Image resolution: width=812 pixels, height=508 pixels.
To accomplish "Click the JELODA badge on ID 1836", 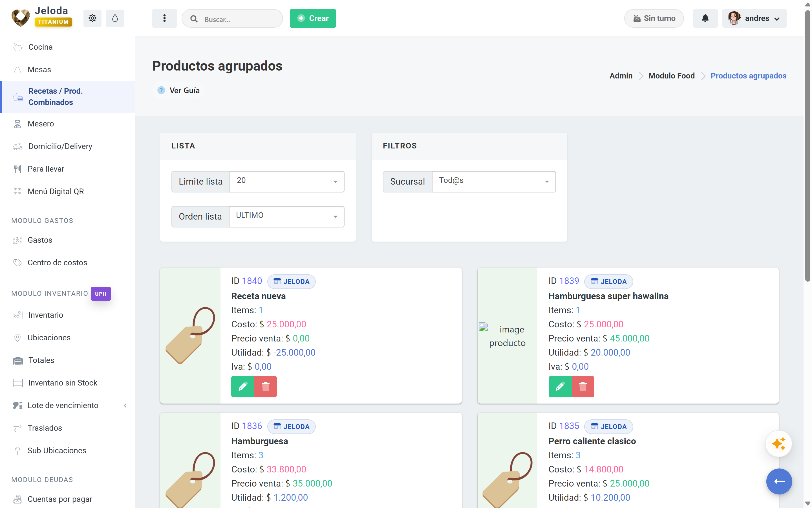I will click(x=291, y=426).
